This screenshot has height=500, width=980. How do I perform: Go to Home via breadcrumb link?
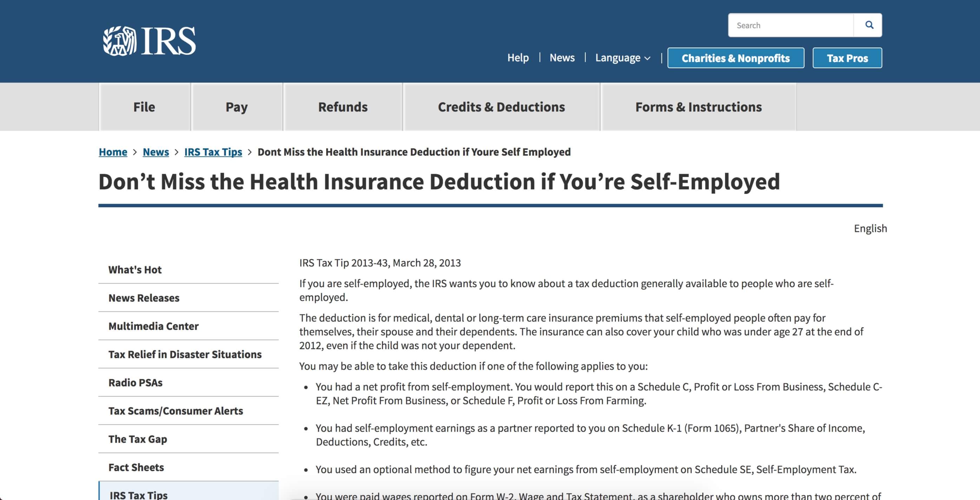coord(113,152)
